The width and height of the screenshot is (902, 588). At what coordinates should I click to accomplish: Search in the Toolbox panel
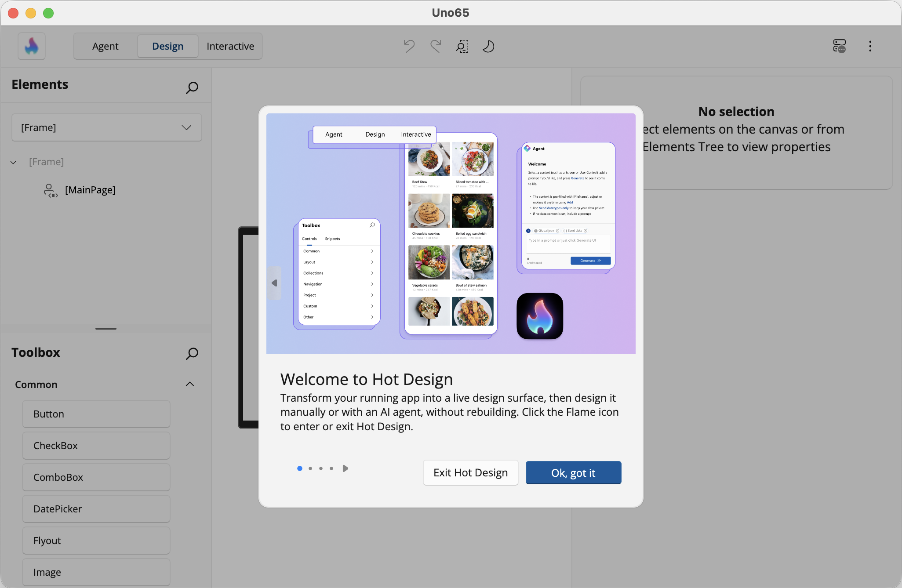click(192, 353)
